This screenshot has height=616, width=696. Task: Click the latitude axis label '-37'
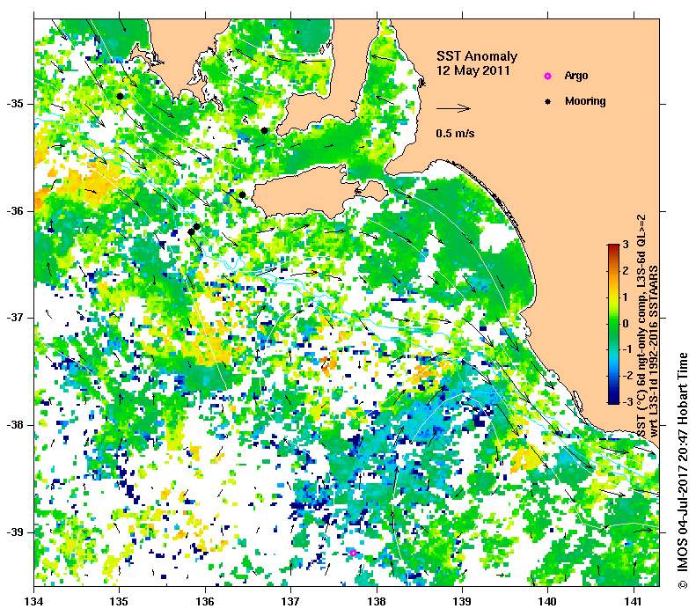coord(15,318)
